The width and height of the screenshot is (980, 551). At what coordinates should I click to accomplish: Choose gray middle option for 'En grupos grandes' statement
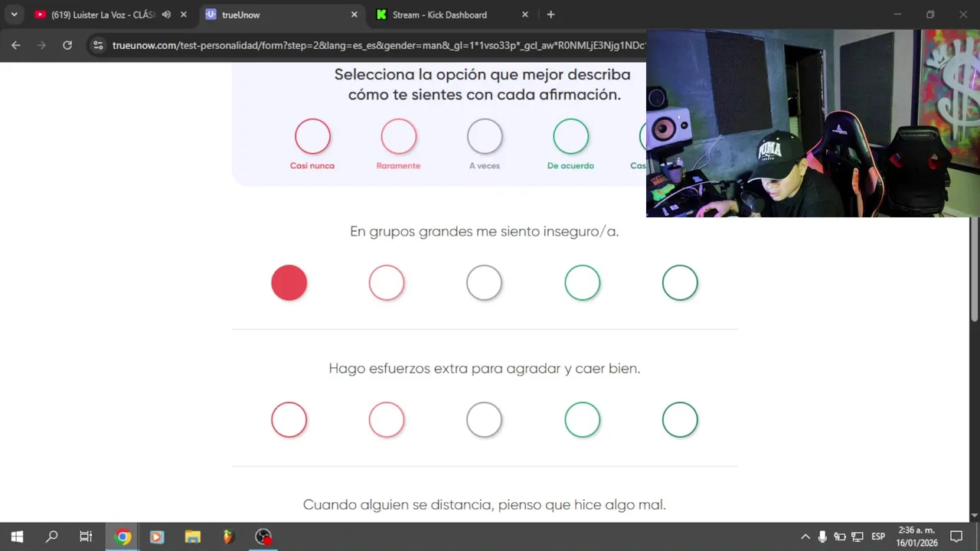485,283
